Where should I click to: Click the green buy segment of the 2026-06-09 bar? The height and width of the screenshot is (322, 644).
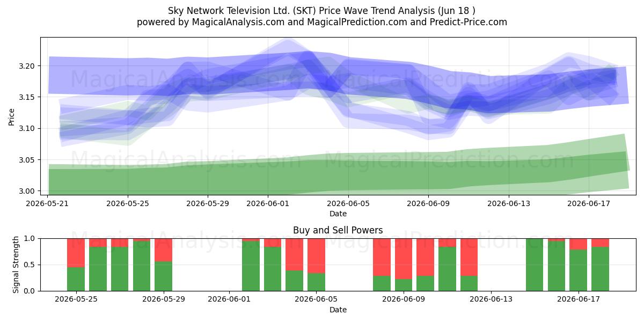click(404, 285)
